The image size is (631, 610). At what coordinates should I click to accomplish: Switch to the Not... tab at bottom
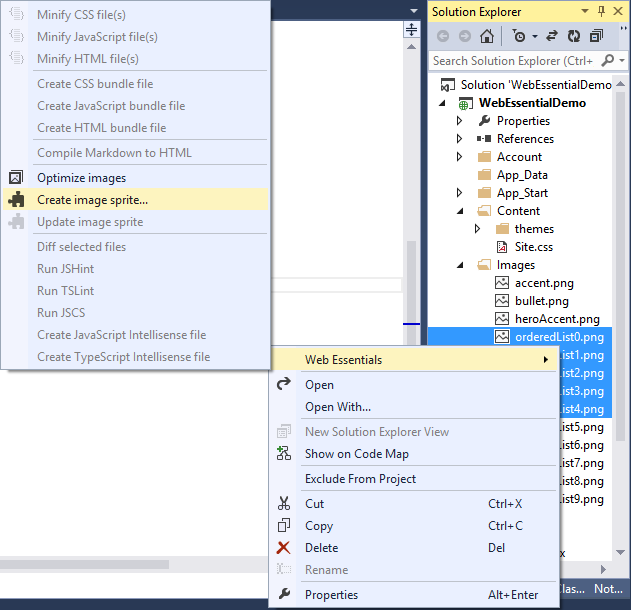pyautogui.click(x=608, y=589)
